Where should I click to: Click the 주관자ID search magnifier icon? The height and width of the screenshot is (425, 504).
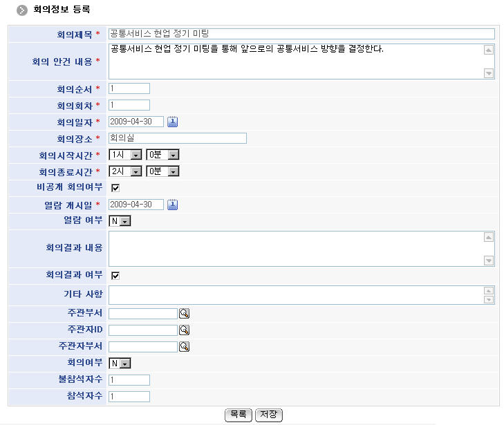185,330
